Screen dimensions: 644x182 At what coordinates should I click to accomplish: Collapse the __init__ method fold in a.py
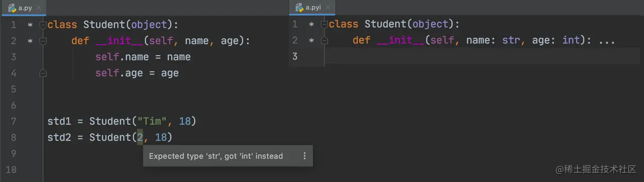[43, 41]
